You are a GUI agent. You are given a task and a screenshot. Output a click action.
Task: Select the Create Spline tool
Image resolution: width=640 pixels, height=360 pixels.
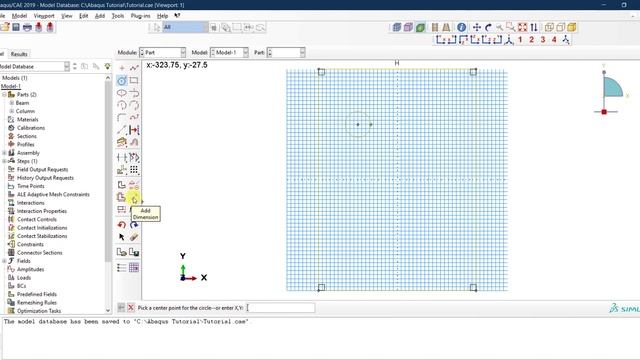pos(134,118)
